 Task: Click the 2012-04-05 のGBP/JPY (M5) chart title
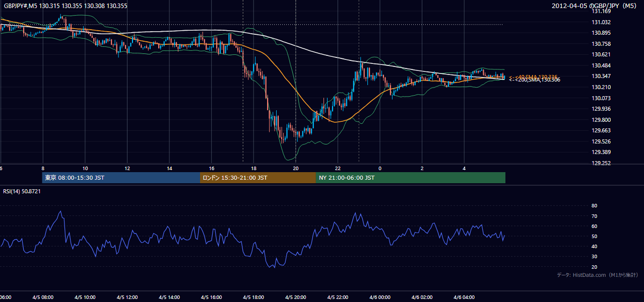595,6
